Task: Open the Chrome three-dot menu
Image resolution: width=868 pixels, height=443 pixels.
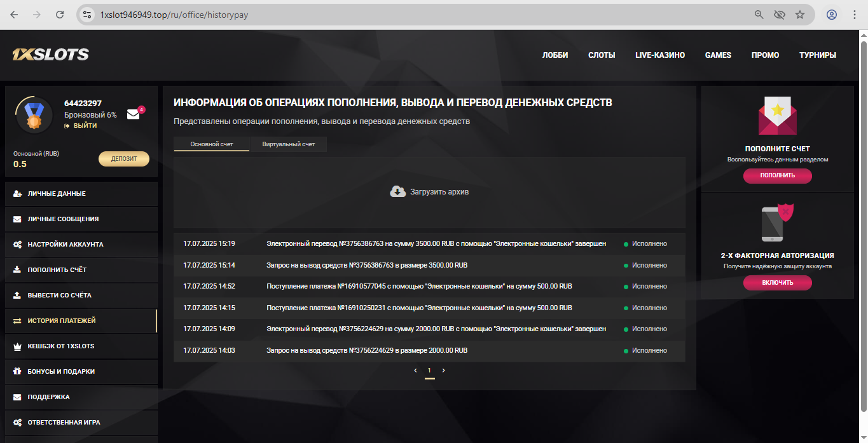Action: point(855,14)
